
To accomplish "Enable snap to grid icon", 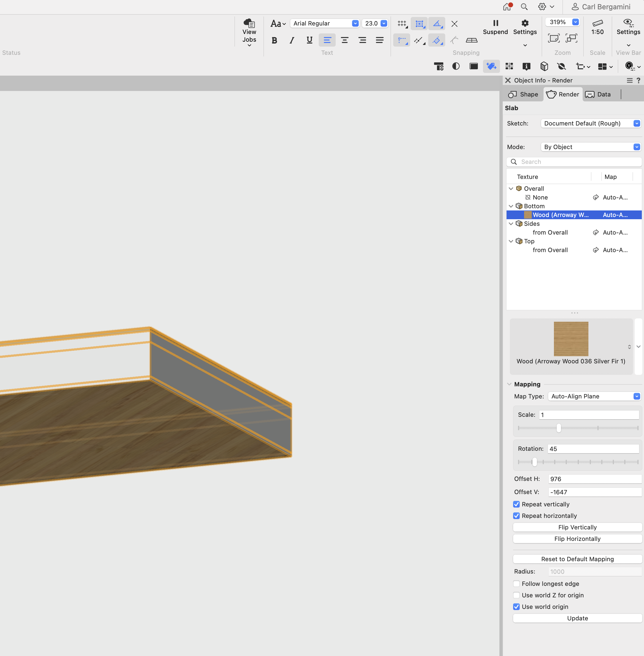I will tap(402, 24).
